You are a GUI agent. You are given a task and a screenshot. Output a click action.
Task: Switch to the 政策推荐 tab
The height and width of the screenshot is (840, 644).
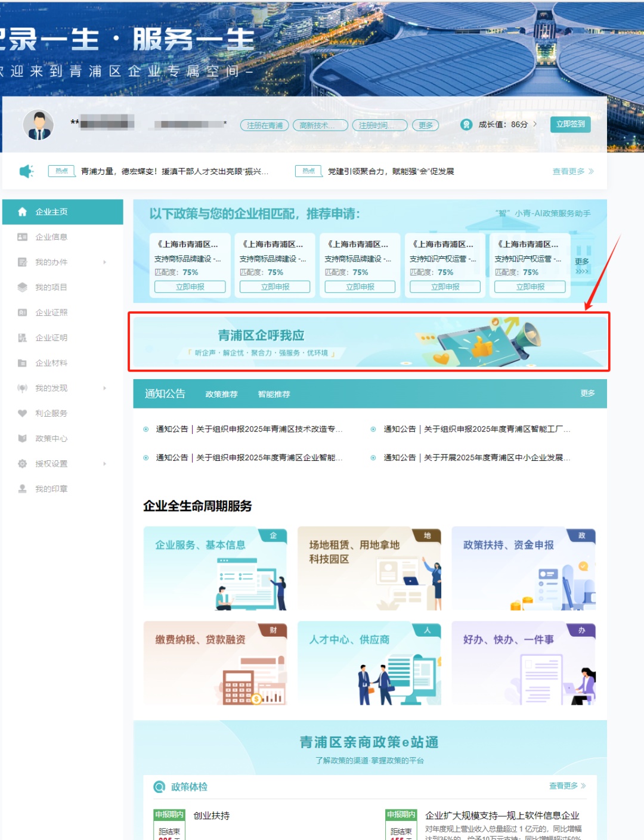(x=222, y=394)
